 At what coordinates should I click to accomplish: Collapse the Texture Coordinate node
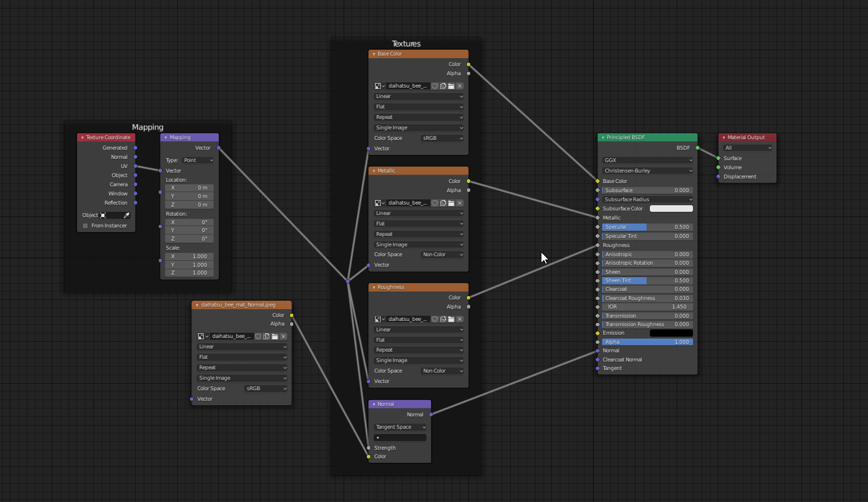pos(82,137)
